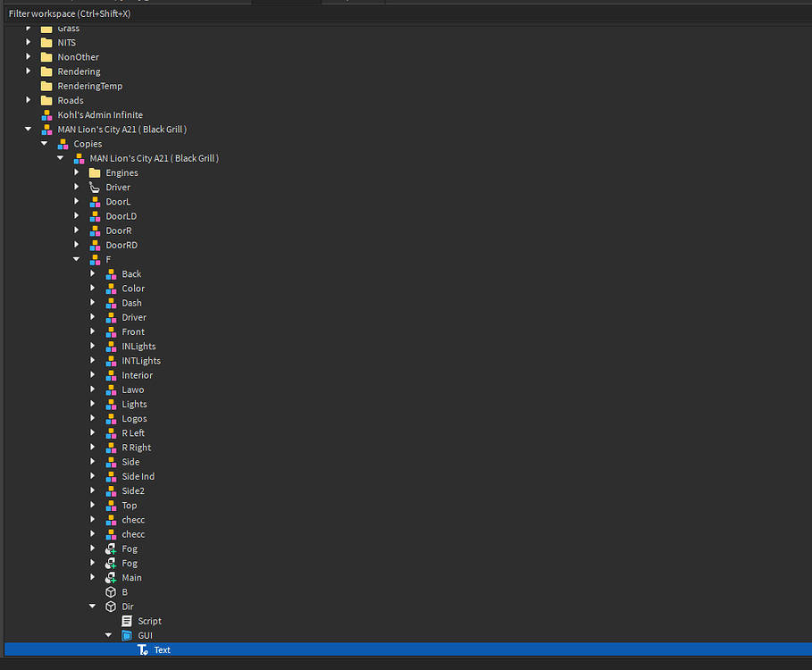Click the Script icon under Dir

click(x=124, y=620)
